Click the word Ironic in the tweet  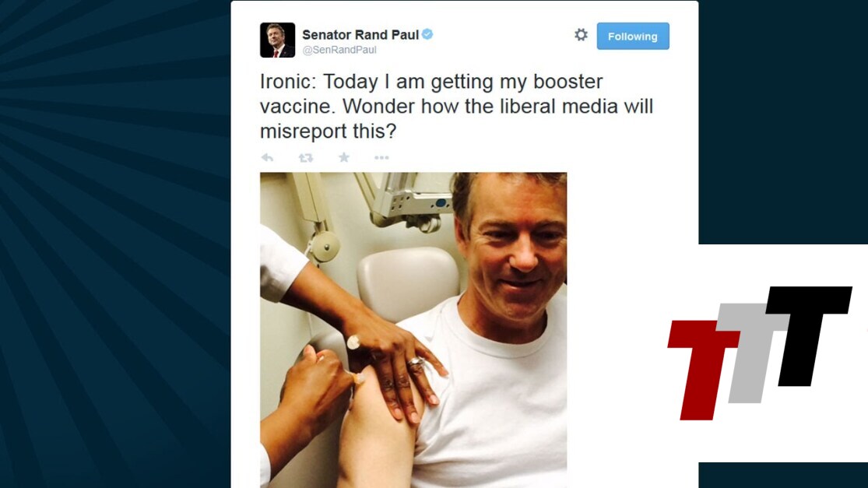pos(287,81)
